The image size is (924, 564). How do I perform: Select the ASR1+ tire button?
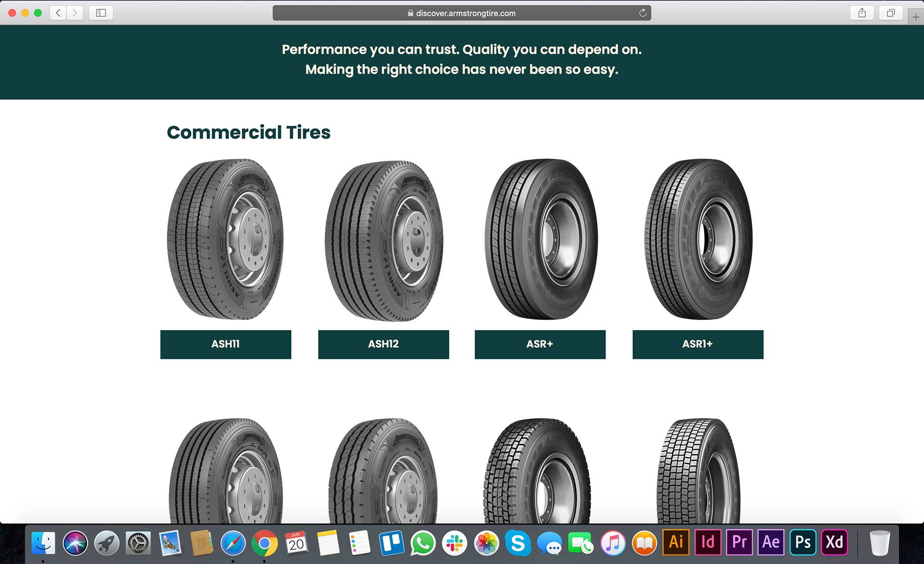click(x=698, y=344)
